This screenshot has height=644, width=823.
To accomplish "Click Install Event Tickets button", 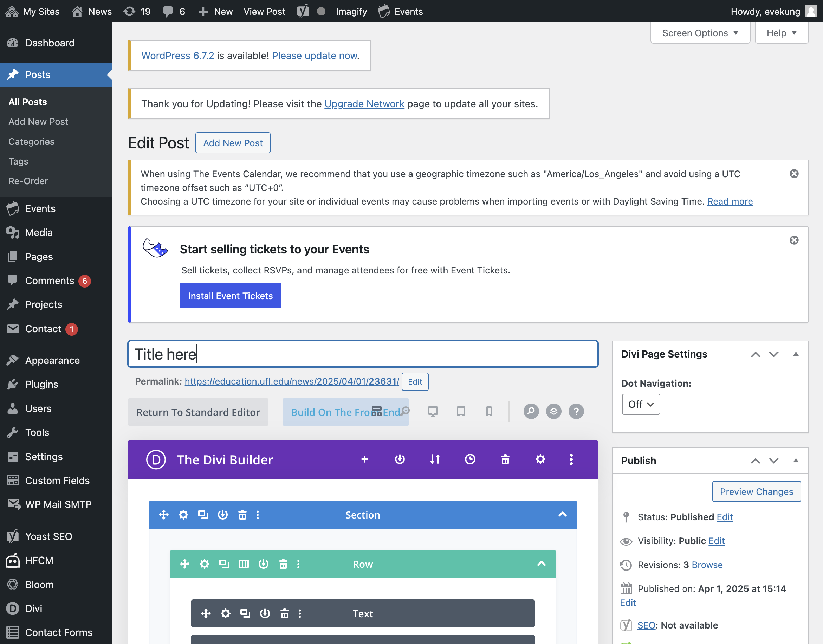I will (x=230, y=296).
